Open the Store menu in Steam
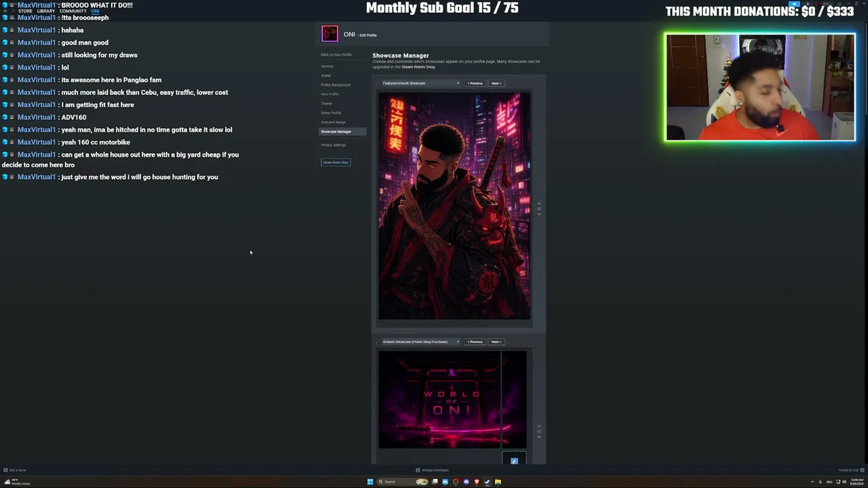The width and height of the screenshot is (868, 488). point(25,12)
